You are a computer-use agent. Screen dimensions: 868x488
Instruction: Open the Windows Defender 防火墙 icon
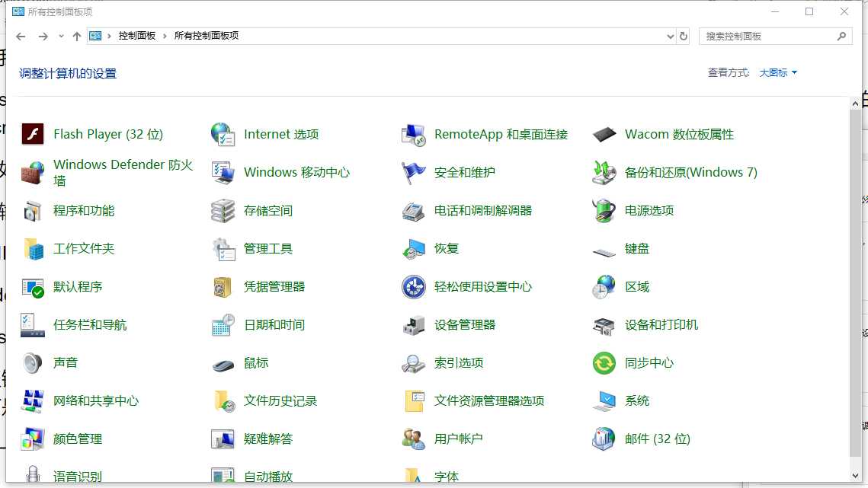[33, 172]
